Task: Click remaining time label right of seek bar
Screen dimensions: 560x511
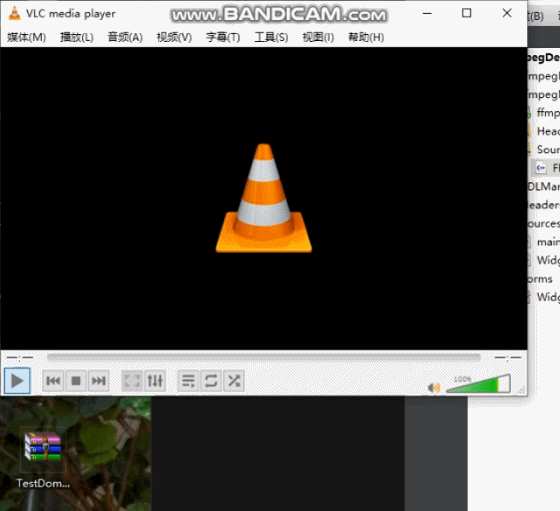Action: [508, 357]
